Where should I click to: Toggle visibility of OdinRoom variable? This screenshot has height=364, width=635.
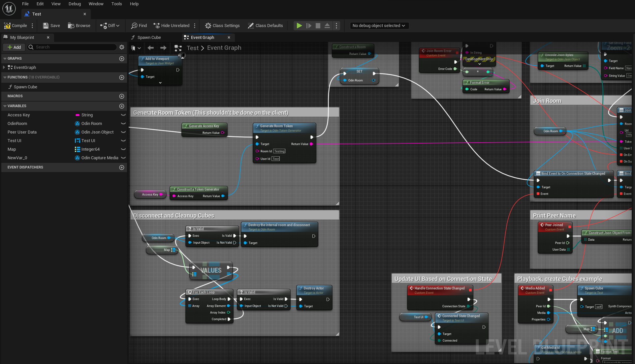pos(123,123)
